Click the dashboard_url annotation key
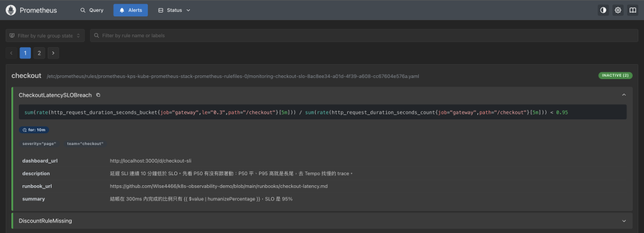The width and height of the screenshot is (644, 233). click(40, 161)
